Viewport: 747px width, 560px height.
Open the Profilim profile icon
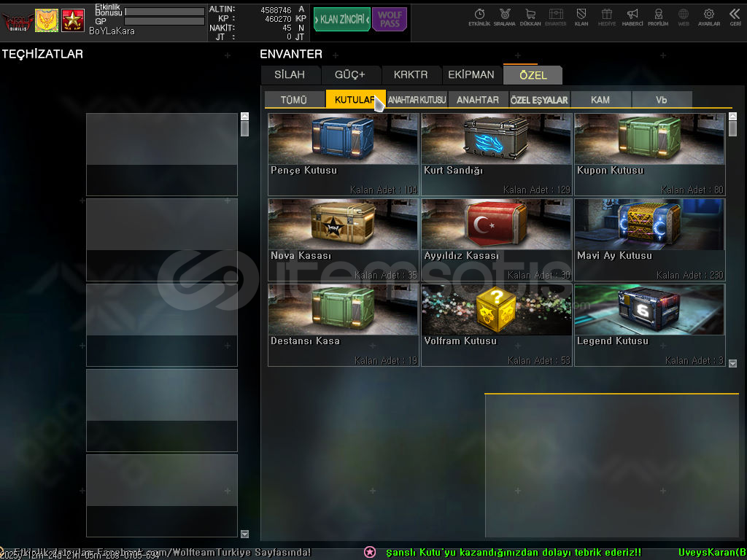[x=658, y=17]
